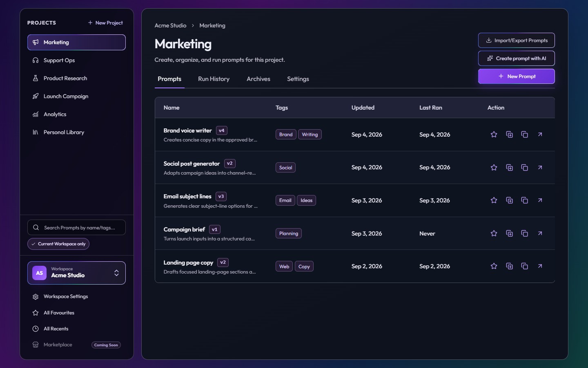This screenshot has height=368, width=588.
Task: Switch to the Run History tab
Action: coord(214,79)
